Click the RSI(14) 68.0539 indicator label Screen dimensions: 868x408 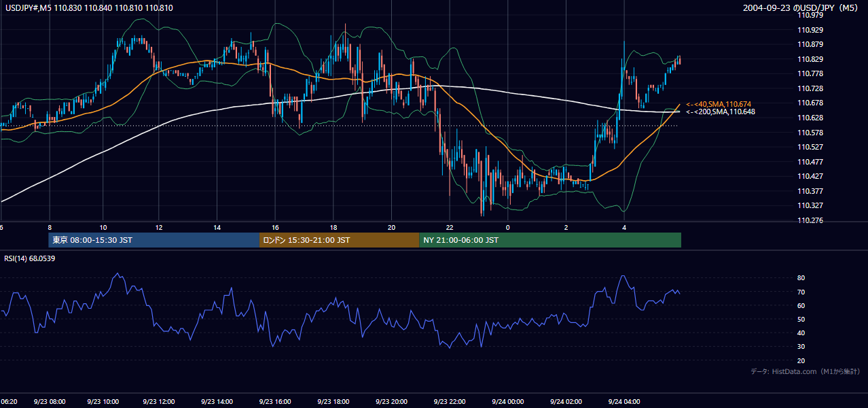click(29, 258)
